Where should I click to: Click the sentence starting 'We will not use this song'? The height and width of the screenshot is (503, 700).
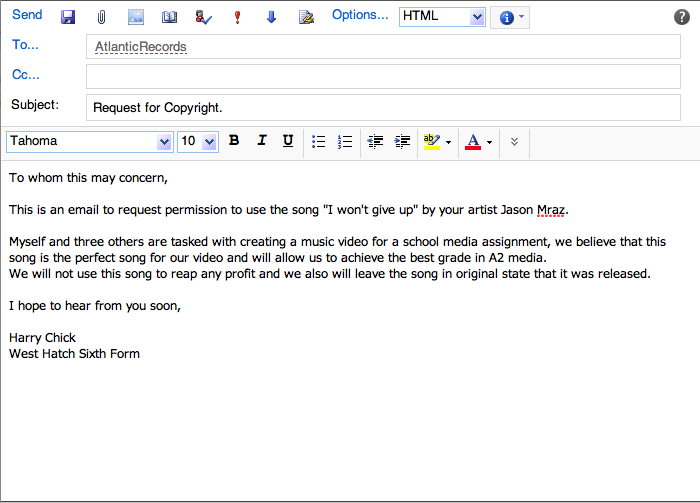pos(330,274)
